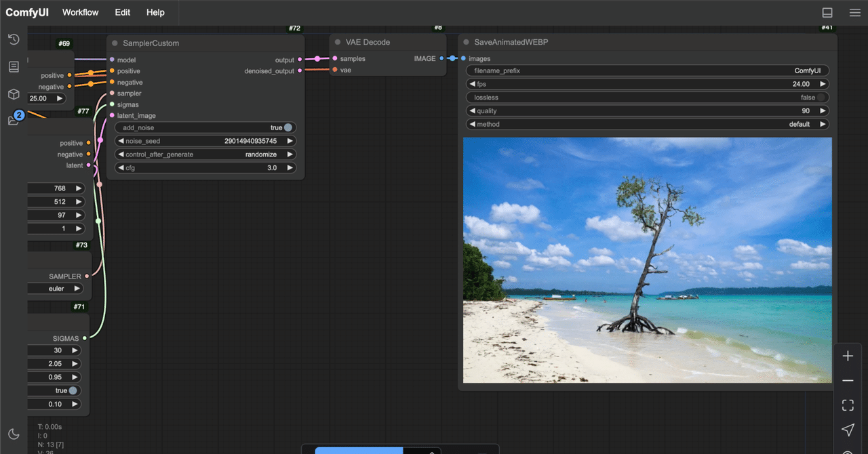The image size is (868, 454).
Task: Toggle add_noise switch in SamplerCustom
Action: pyautogui.click(x=288, y=127)
